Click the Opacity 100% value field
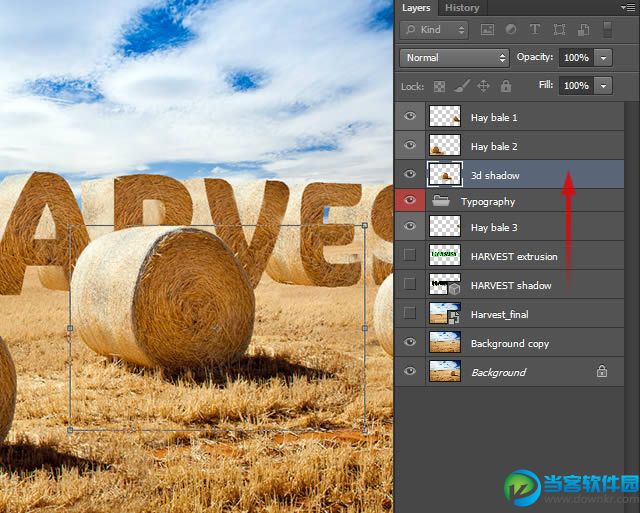Screen dimensions: 640x513 tap(576, 58)
